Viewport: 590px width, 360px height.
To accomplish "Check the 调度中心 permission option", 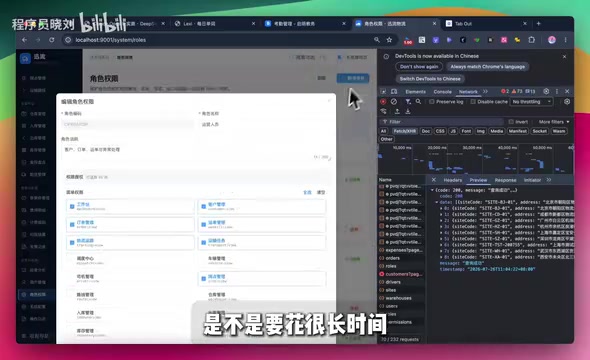I will coord(130,260).
